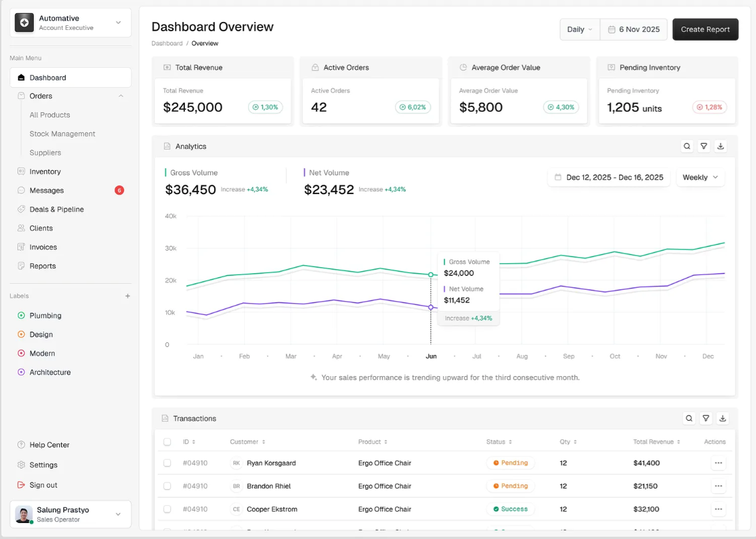The height and width of the screenshot is (539, 756).
Task: Select Dashboard in the main menu
Action: 70,78
